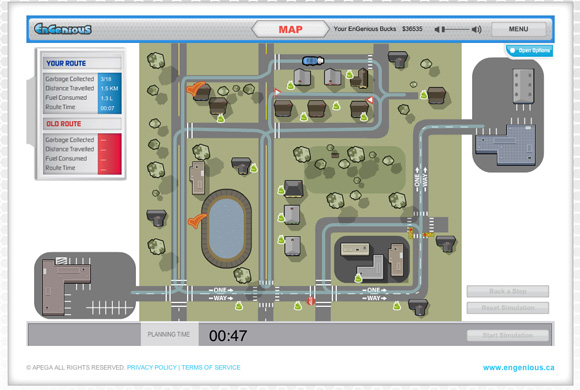Click the loud speaker icon right of volume slider
The height and width of the screenshot is (390, 580).
[476, 29]
